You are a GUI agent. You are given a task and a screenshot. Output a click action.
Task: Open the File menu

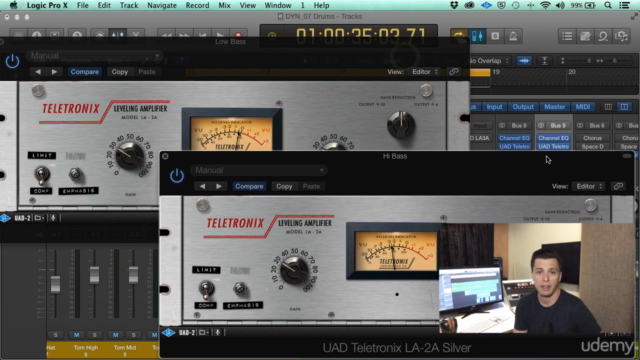tap(82, 5)
